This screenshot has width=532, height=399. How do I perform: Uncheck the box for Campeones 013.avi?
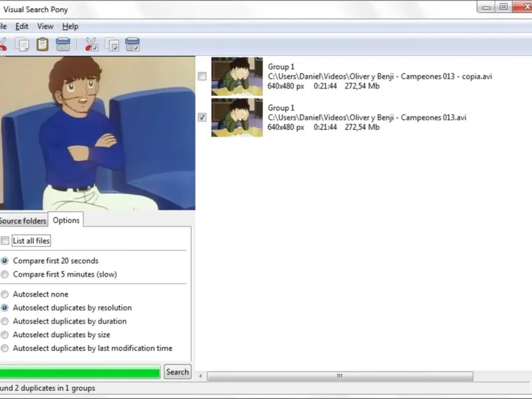[x=202, y=118]
